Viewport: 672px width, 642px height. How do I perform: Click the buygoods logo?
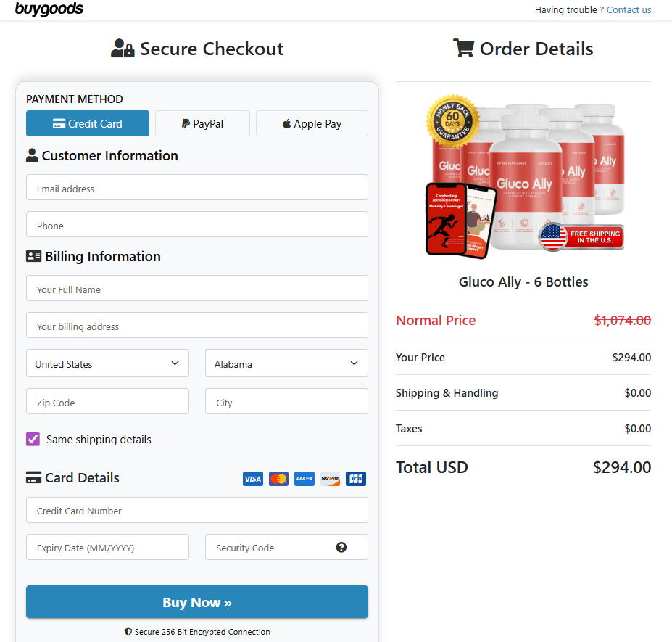[49, 9]
